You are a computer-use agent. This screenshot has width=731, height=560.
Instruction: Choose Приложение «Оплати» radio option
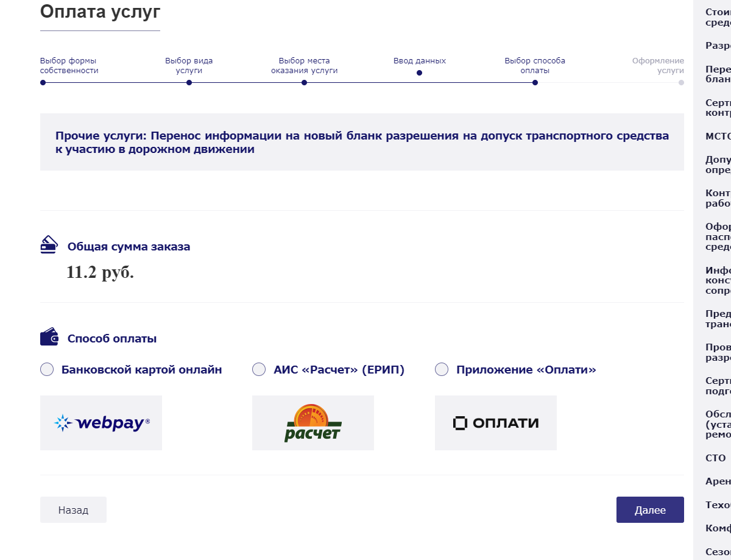point(442,369)
